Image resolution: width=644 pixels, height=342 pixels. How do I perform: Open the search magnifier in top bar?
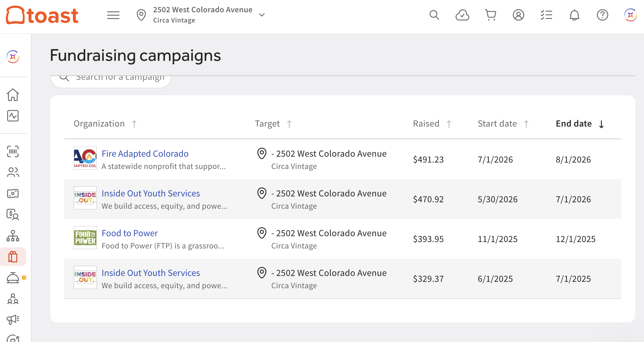pyautogui.click(x=434, y=15)
